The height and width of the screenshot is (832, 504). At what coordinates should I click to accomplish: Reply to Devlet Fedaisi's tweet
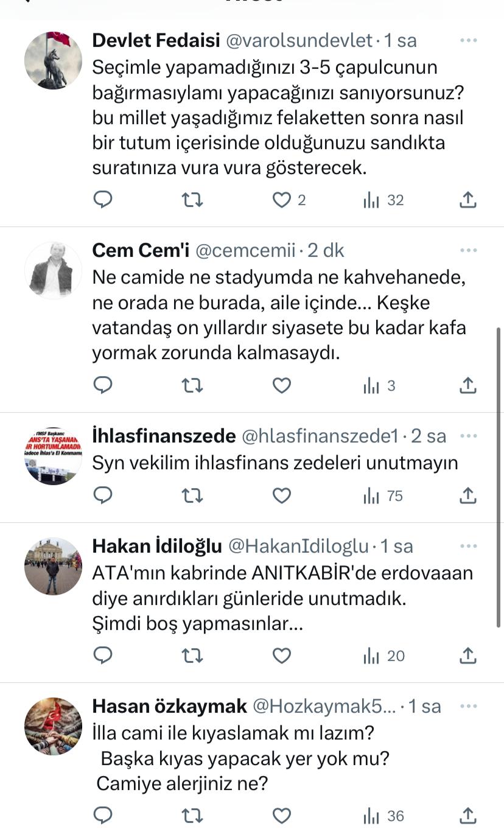(x=103, y=200)
